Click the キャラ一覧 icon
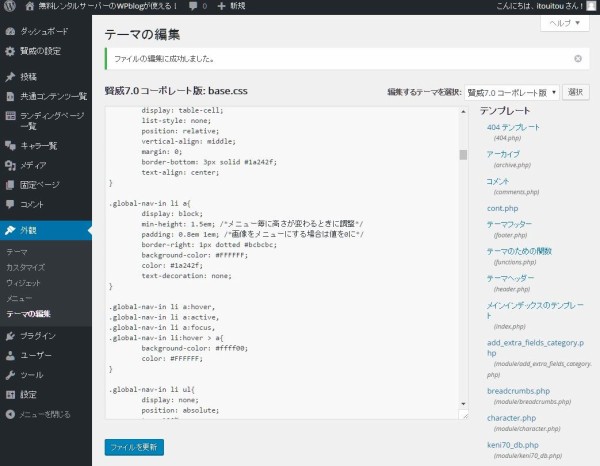 (10, 145)
